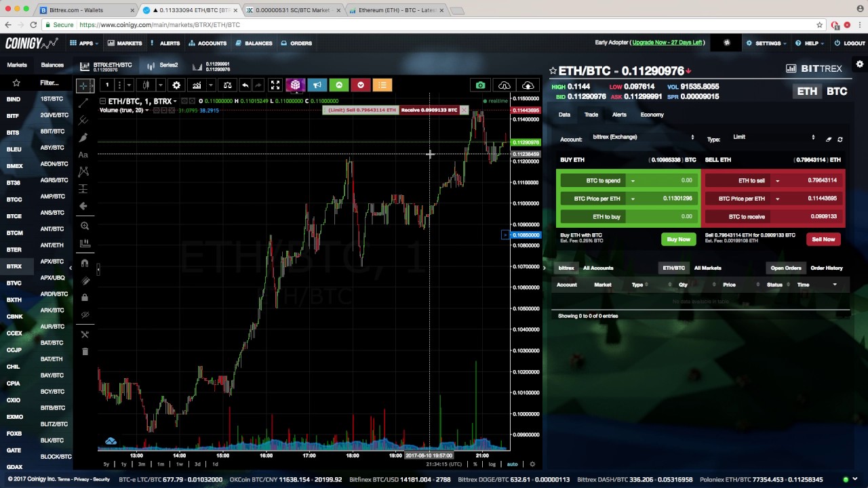Enable magnet mode in drawing toolbar

[x=84, y=263]
